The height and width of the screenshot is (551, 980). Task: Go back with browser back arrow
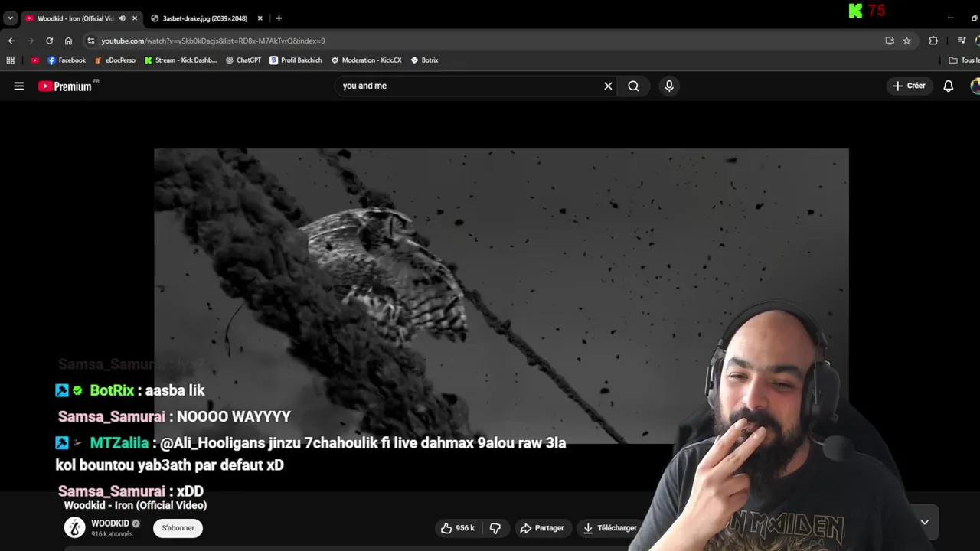[x=11, y=41]
